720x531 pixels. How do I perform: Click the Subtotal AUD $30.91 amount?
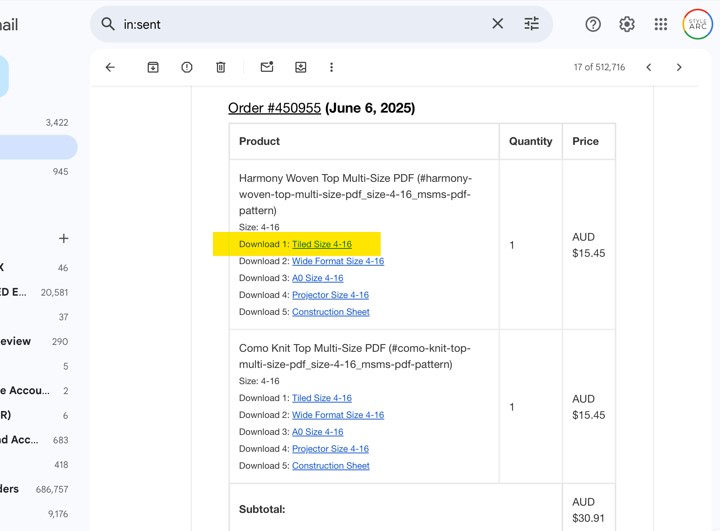(x=588, y=510)
